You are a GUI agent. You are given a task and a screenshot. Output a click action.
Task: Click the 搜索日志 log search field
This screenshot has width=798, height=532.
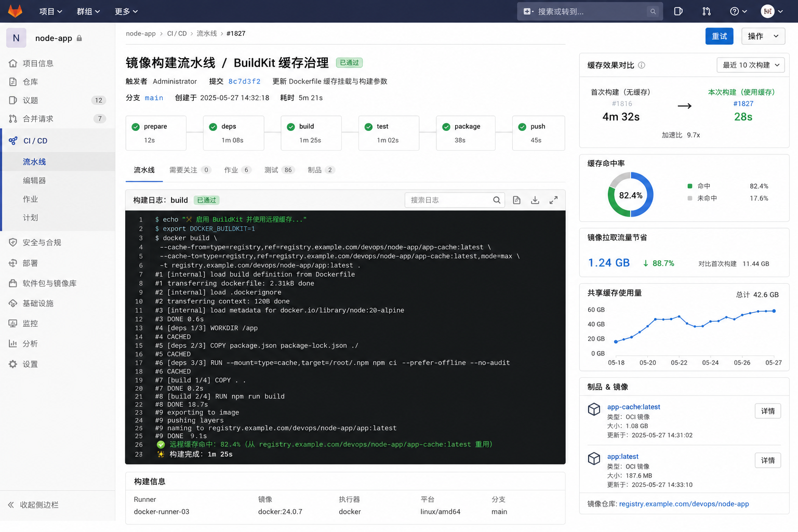pos(455,200)
